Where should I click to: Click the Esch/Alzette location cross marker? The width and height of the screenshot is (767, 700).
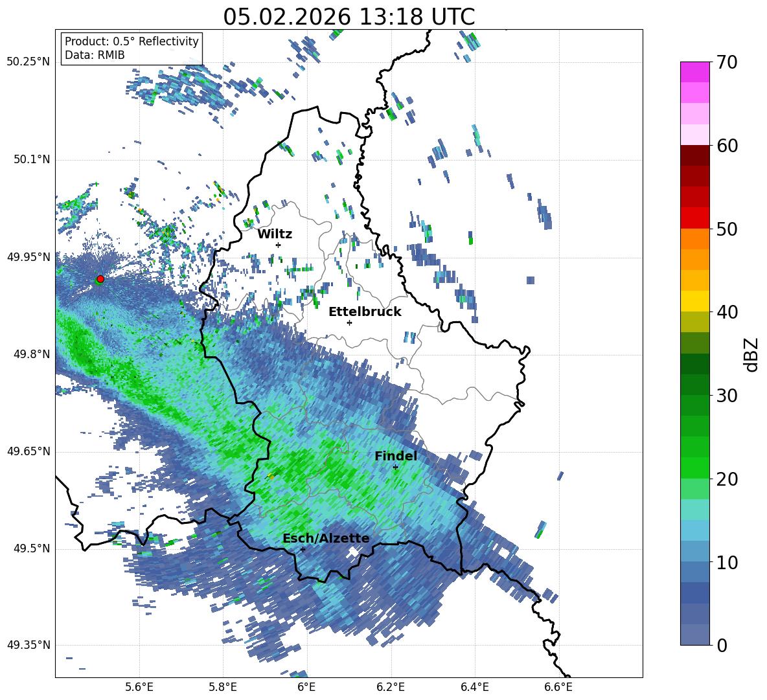pos(303,549)
